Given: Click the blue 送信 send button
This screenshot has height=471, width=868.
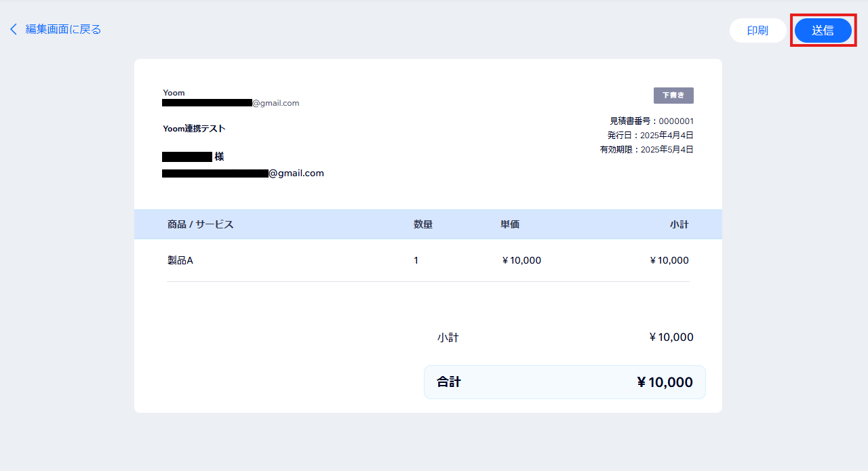Looking at the screenshot, I should (823, 30).
